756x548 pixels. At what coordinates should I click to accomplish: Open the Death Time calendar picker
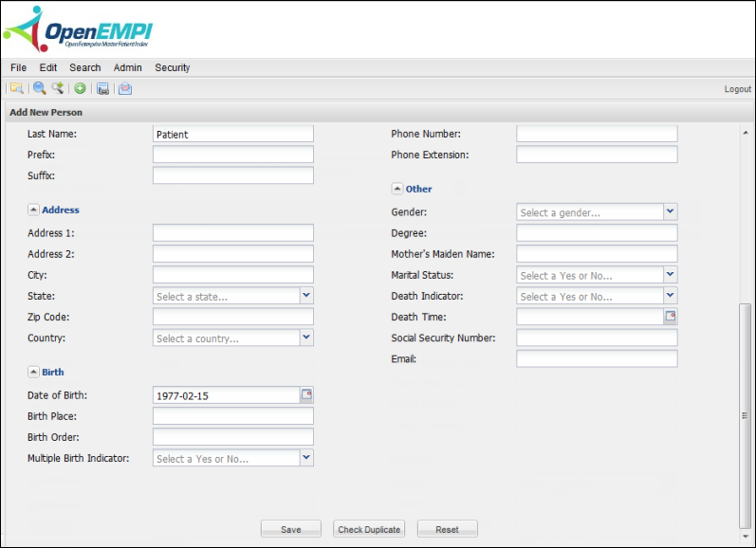[671, 316]
